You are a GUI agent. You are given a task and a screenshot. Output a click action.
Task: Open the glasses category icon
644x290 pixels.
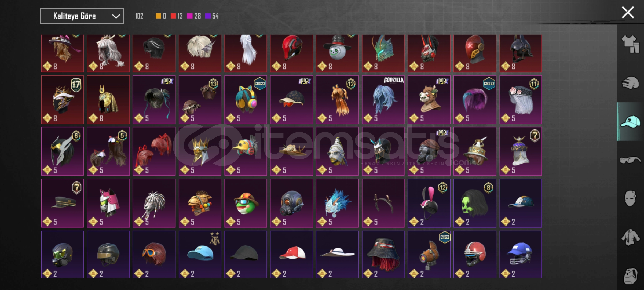tap(630, 160)
